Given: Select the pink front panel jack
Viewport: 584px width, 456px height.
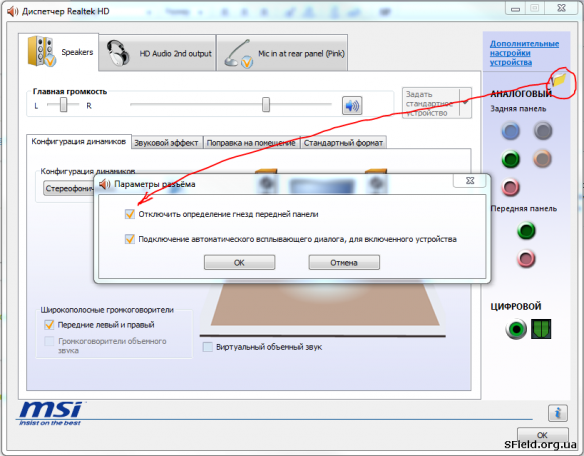Looking at the screenshot, I should (x=526, y=259).
